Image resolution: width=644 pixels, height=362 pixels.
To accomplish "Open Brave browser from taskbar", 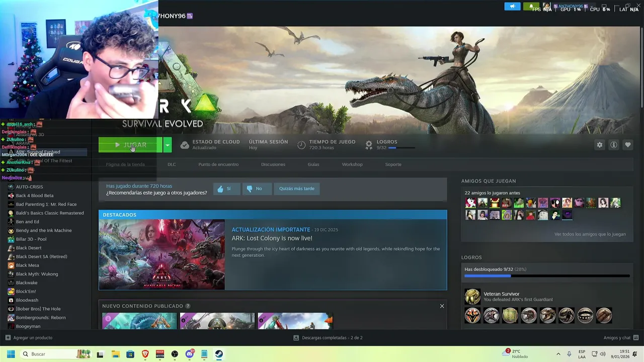I will tap(145, 354).
